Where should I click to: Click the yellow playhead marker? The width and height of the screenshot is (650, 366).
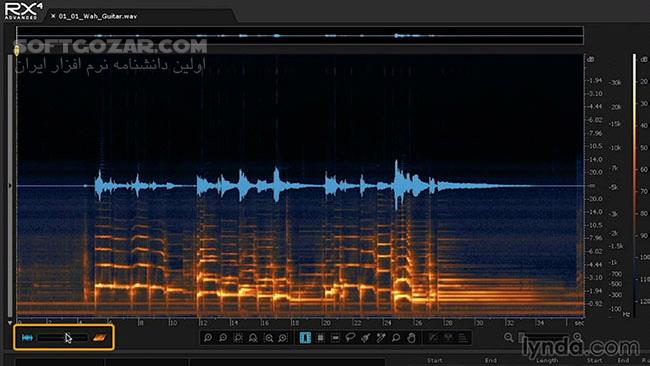[17, 51]
